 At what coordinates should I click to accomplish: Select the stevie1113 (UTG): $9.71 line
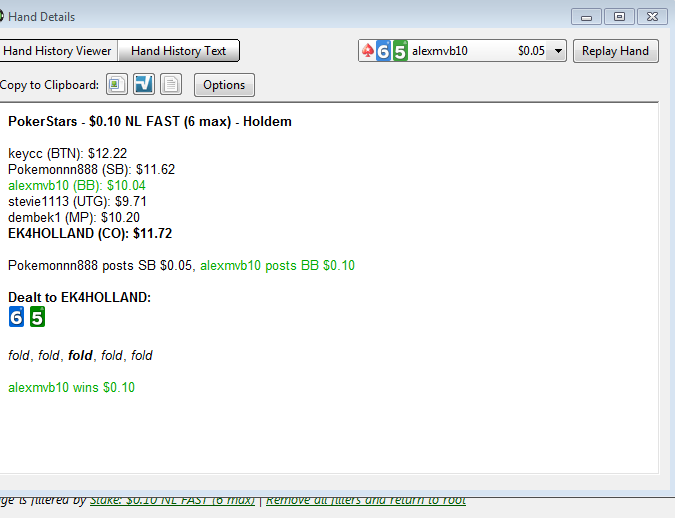[x=77, y=201]
